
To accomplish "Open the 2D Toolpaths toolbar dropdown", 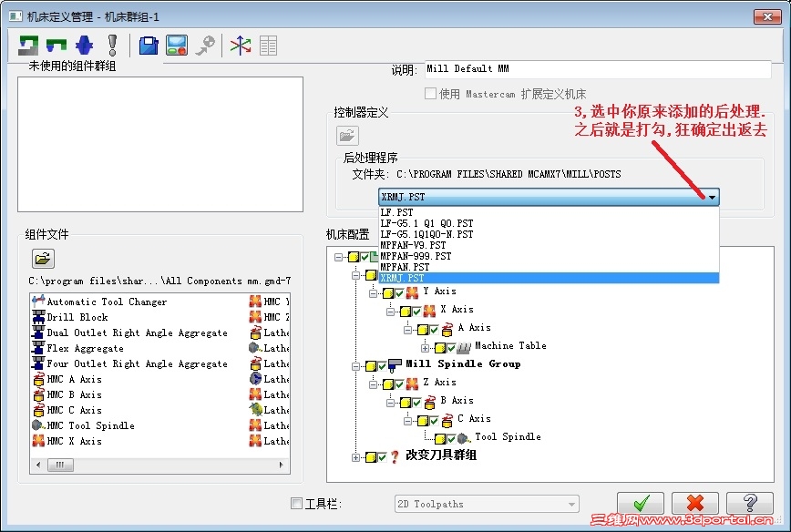I will click(571, 504).
